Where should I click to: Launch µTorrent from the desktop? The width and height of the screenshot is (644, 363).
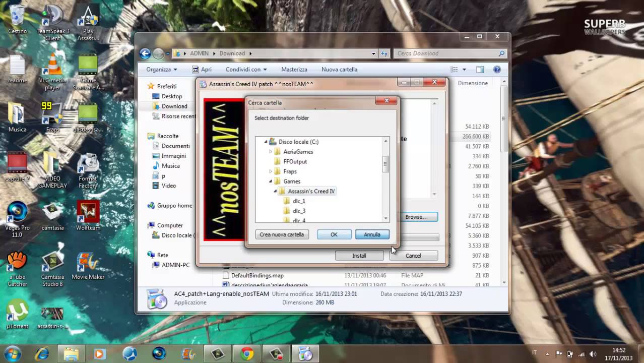[x=17, y=315]
